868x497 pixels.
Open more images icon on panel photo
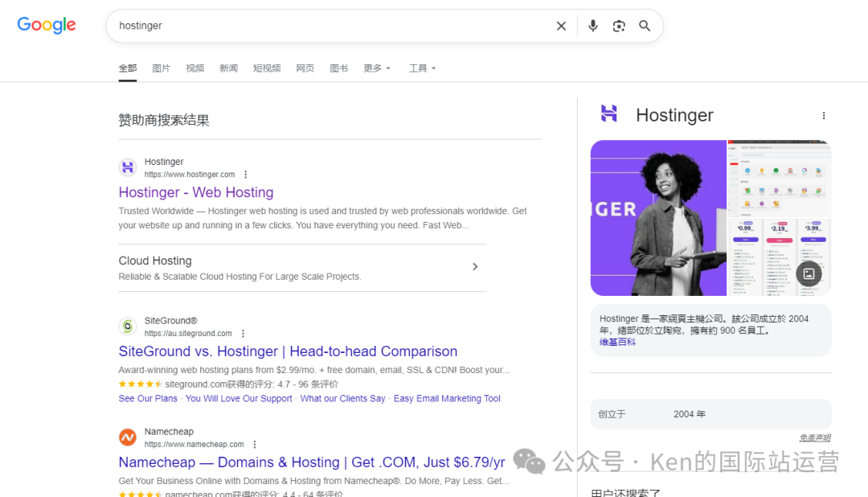809,273
